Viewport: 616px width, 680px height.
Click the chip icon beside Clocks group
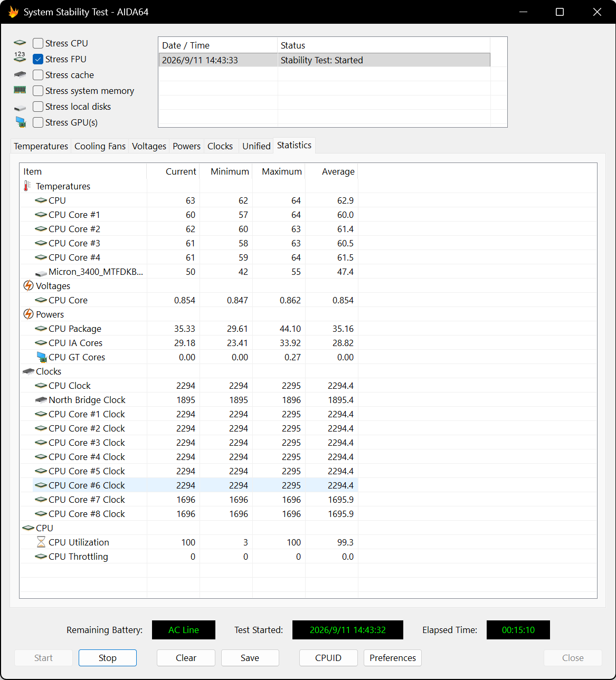(29, 371)
